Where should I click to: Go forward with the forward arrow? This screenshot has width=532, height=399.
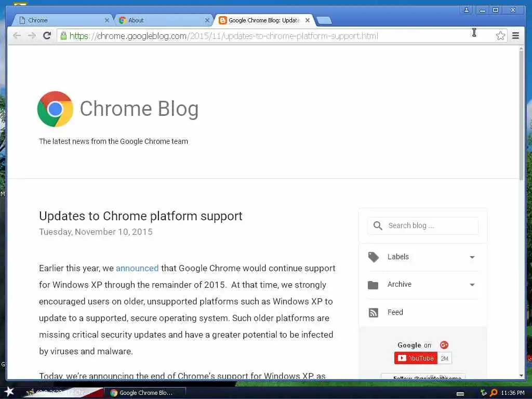pyautogui.click(x=32, y=36)
